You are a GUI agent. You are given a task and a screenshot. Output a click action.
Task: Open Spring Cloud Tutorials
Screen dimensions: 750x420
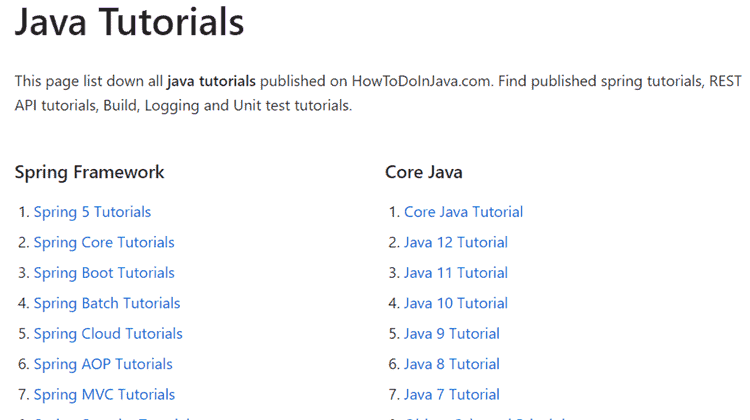(108, 334)
